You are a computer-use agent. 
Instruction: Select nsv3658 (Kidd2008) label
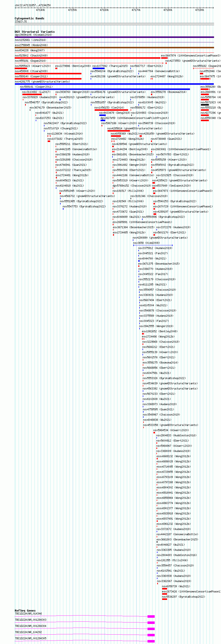[146, 244]
